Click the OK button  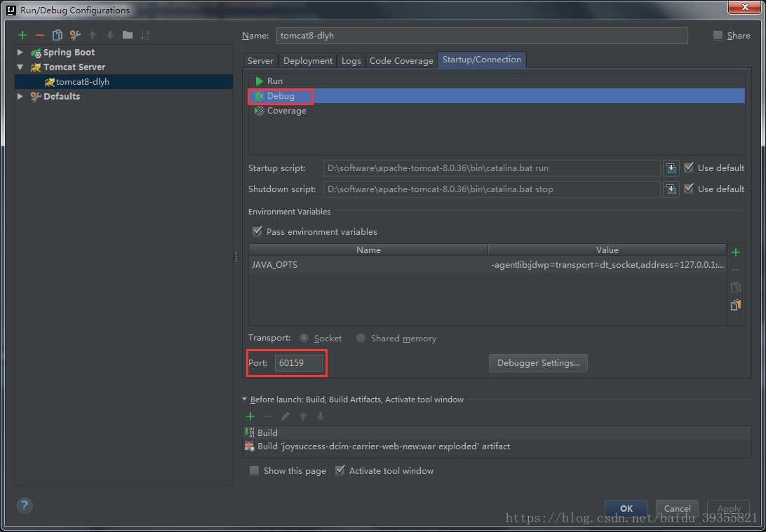pos(626,509)
